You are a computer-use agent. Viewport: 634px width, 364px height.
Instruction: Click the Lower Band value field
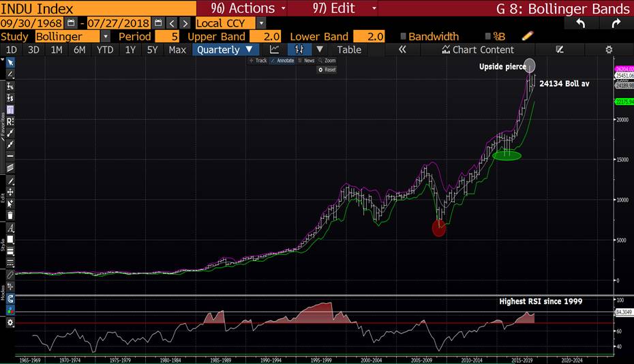(369, 36)
